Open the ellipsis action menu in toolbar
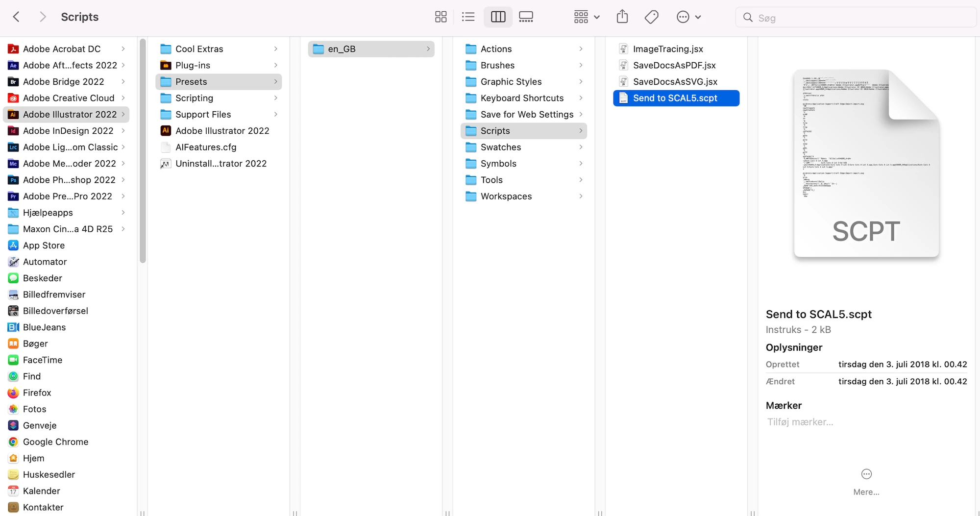The width and height of the screenshot is (980, 516). pyautogui.click(x=688, y=17)
